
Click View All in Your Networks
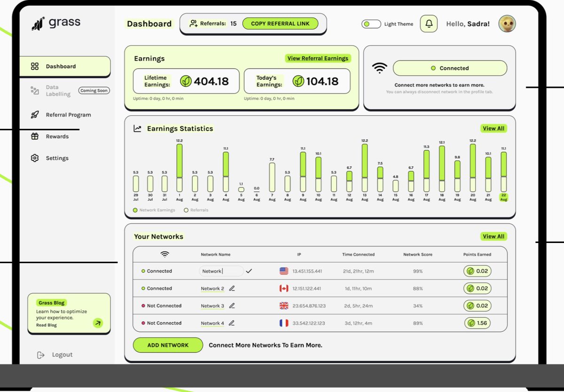pos(493,236)
